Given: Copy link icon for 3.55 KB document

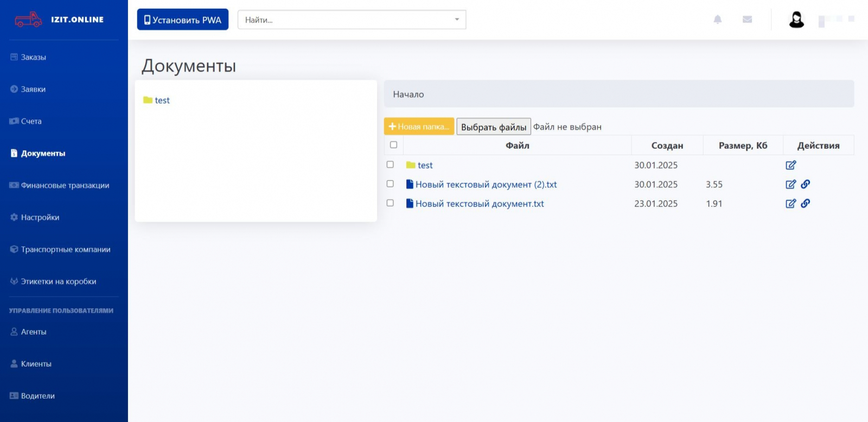Looking at the screenshot, I should (806, 184).
